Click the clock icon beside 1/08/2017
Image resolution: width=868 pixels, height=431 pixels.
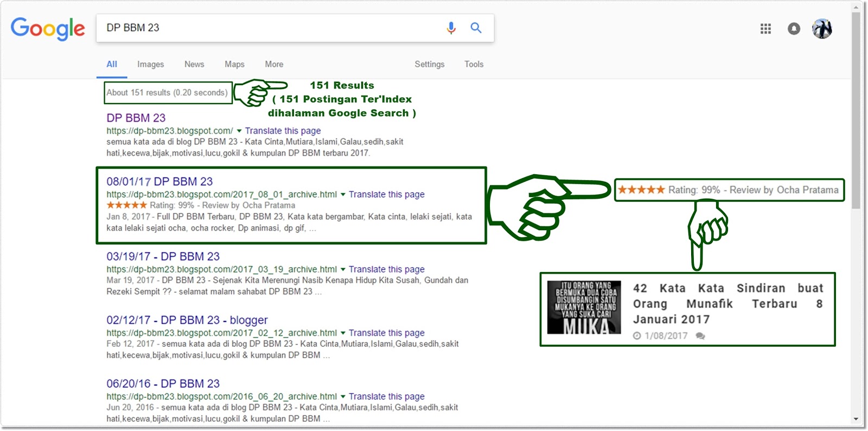(637, 336)
